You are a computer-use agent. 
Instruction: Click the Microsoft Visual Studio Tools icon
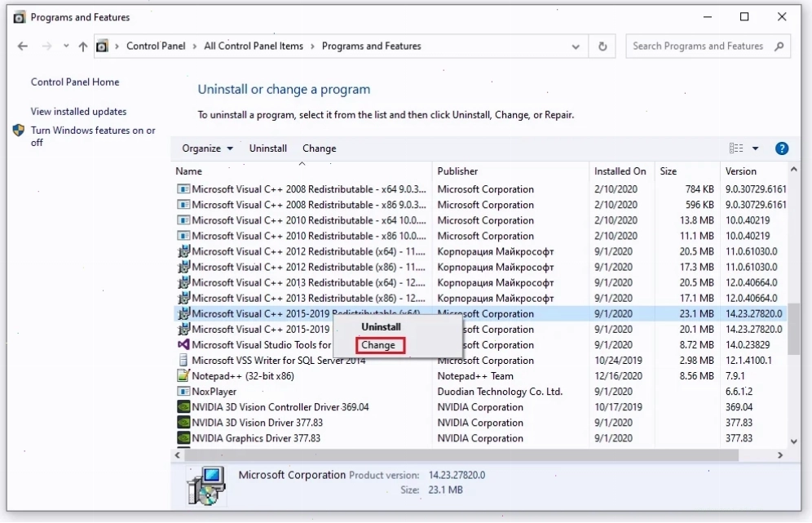coord(183,344)
